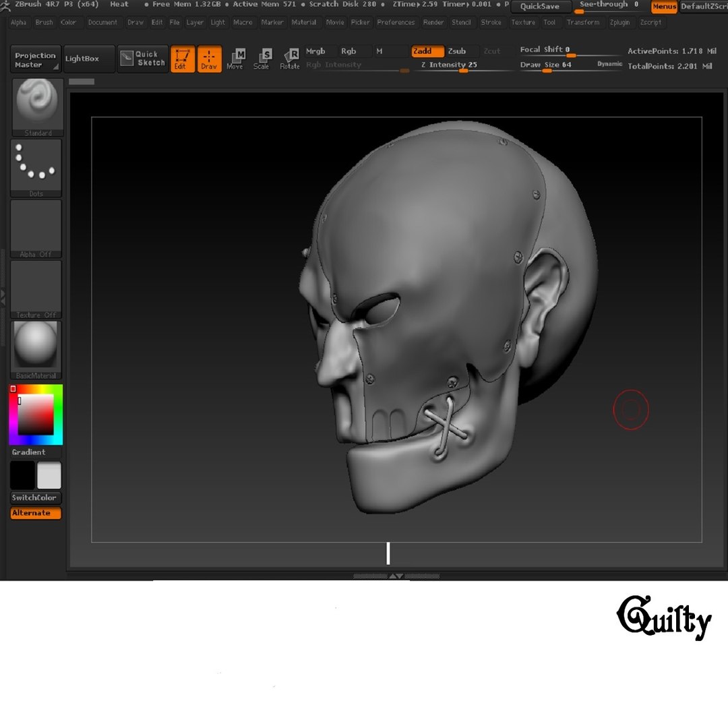728x728 pixels.
Task: Adjust the See-through slider
Action: click(609, 6)
